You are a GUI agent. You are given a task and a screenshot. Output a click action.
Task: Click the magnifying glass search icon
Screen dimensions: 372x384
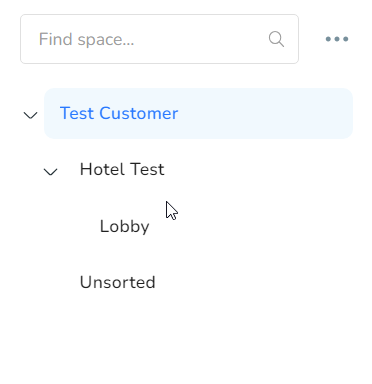point(276,39)
